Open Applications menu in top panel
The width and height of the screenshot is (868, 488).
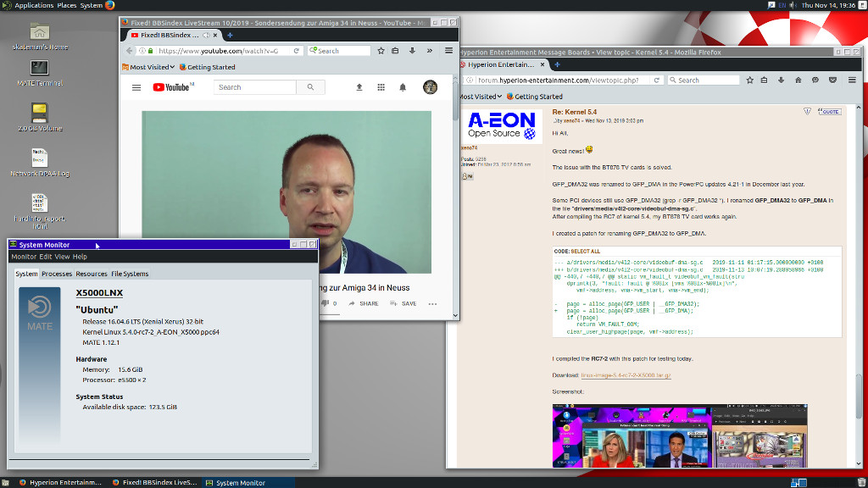coord(34,5)
